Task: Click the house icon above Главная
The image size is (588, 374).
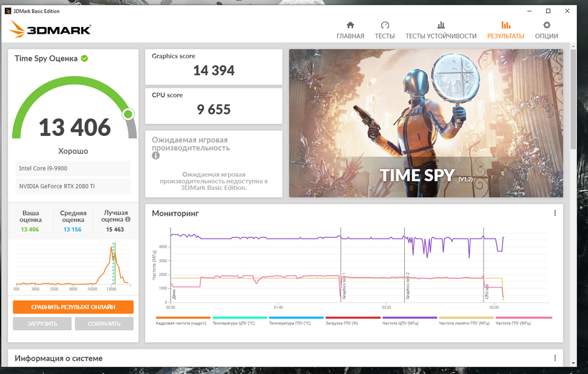Action: [x=350, y=25]
